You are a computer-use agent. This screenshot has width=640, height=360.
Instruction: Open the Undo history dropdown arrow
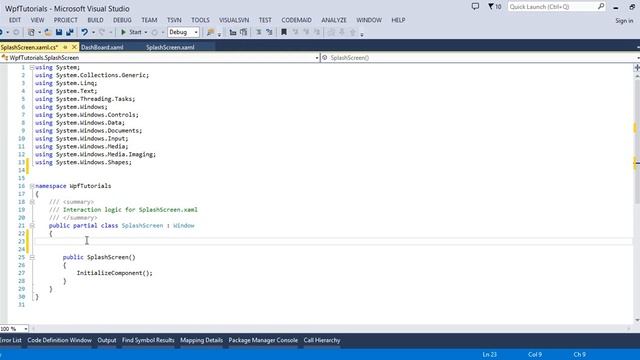[93, 32]
